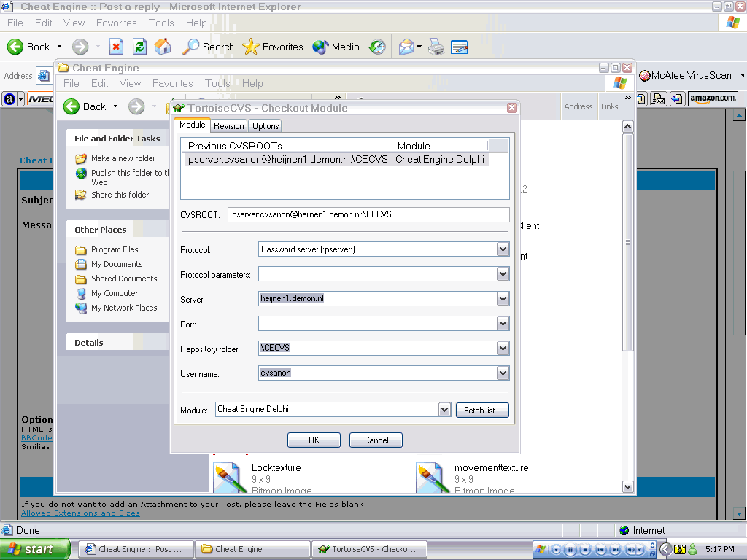The image size is (747, 560).
Task: Click the Locktexture bitmap file icon
Action: [230, 478]
